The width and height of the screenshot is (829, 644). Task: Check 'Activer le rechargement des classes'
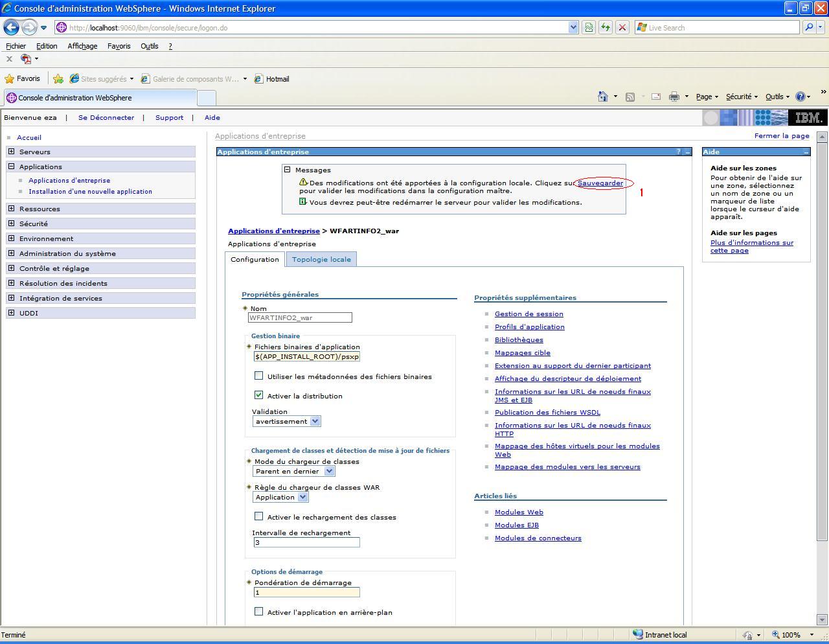[259, 516]
